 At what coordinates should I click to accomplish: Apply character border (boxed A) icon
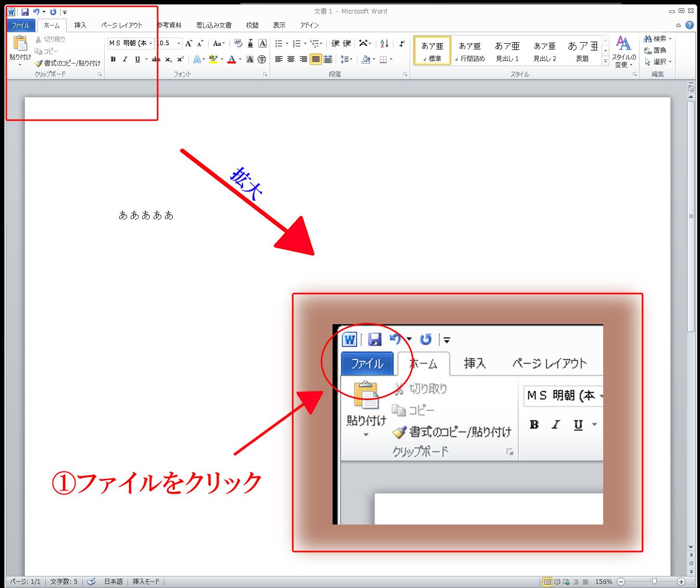[262, 43]
